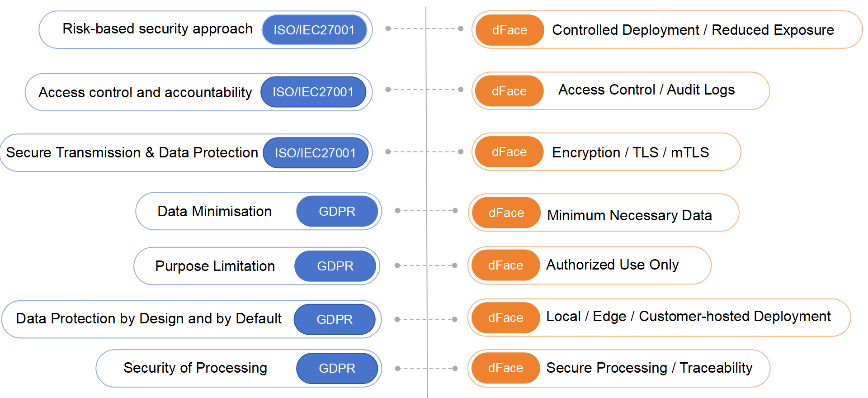This screenshot has width=868, height=398.
Task: Click the ISO/IEC27001 badge beside Risk-based security approach
Action: pyautogui.click(x=314, y=30)
